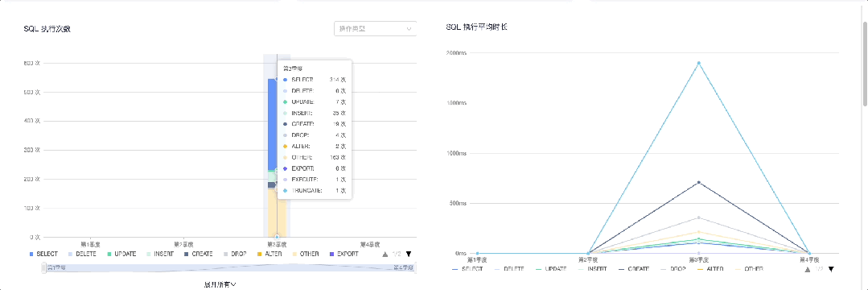This screenshot has height=290, width=868.
Task: Go to next legend page in 平均时长 chart
Action: coord(830,269)
